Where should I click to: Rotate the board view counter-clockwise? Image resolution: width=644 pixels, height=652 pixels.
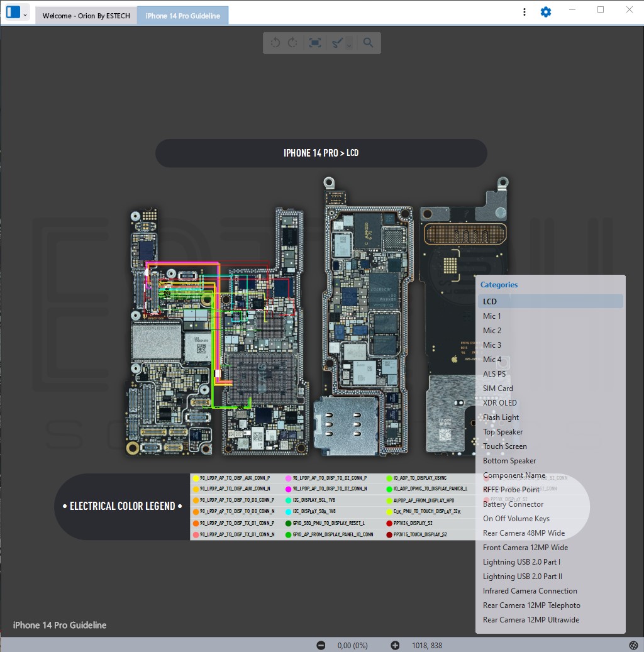(275, 42)
